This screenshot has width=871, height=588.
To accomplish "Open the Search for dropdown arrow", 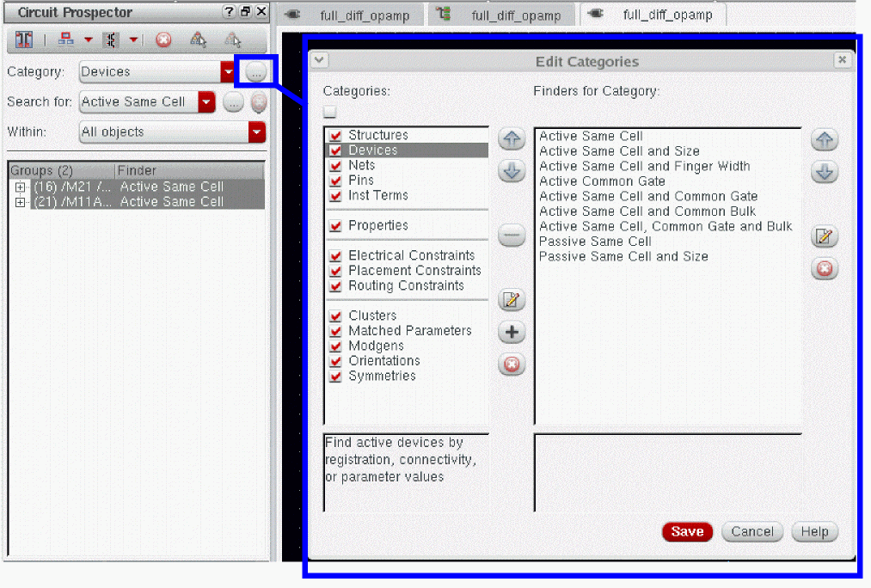I will click(206, 102).
